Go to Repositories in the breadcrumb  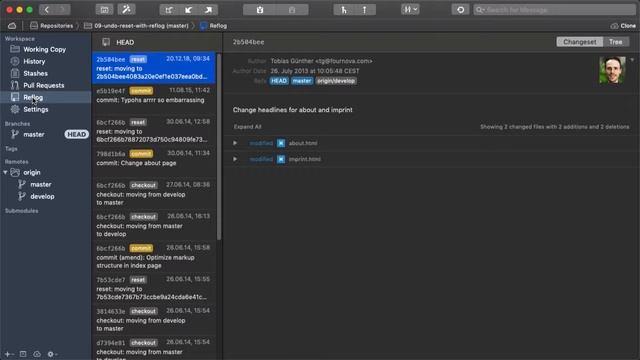(51, 26)
